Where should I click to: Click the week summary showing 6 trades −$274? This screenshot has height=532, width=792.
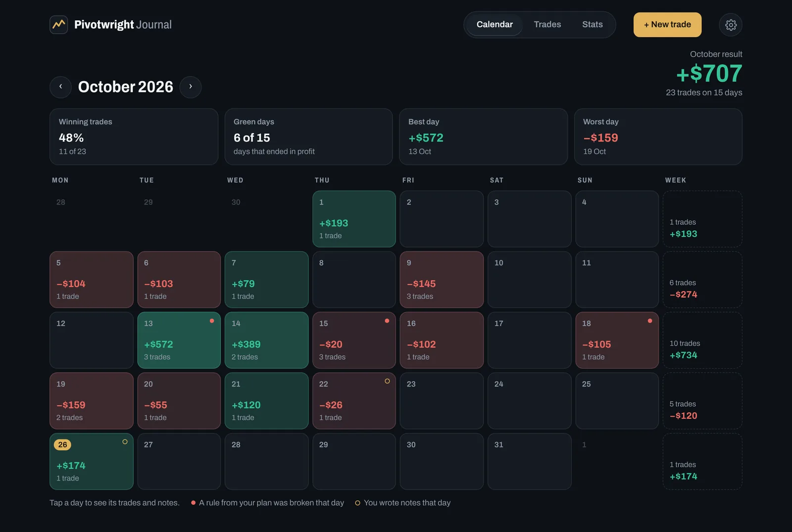702,280
